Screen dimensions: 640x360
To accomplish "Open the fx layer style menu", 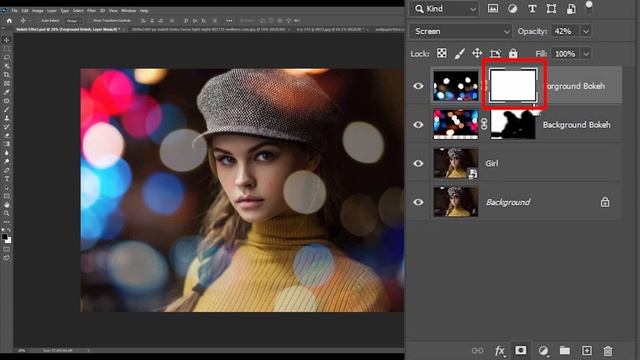I will (499, 351).
